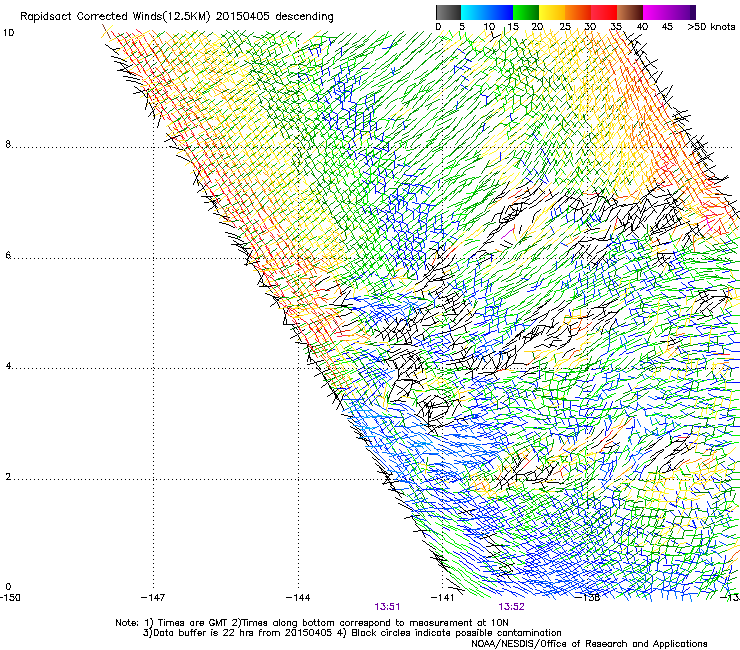
Task: Click the cyan-blue 5-15 knots color band
Action: coord(487,12)
